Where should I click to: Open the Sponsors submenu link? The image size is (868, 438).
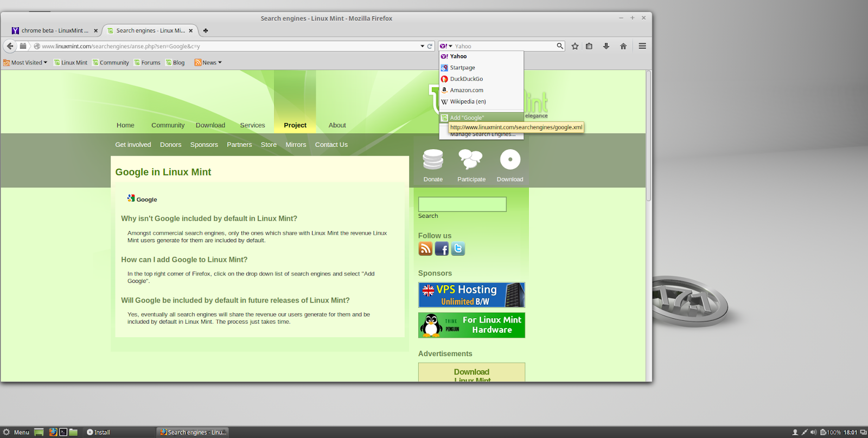pyautogui.click(x=204, y=145)
